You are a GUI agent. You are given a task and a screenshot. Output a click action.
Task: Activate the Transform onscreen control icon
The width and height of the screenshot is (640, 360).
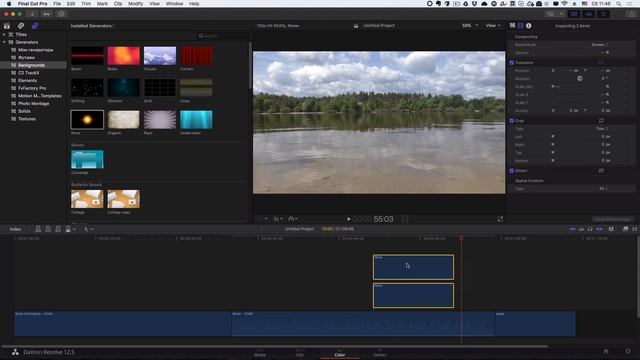[601, 62]
